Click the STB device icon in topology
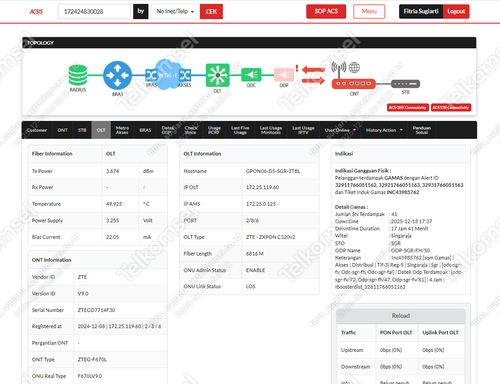 point(405,84)
